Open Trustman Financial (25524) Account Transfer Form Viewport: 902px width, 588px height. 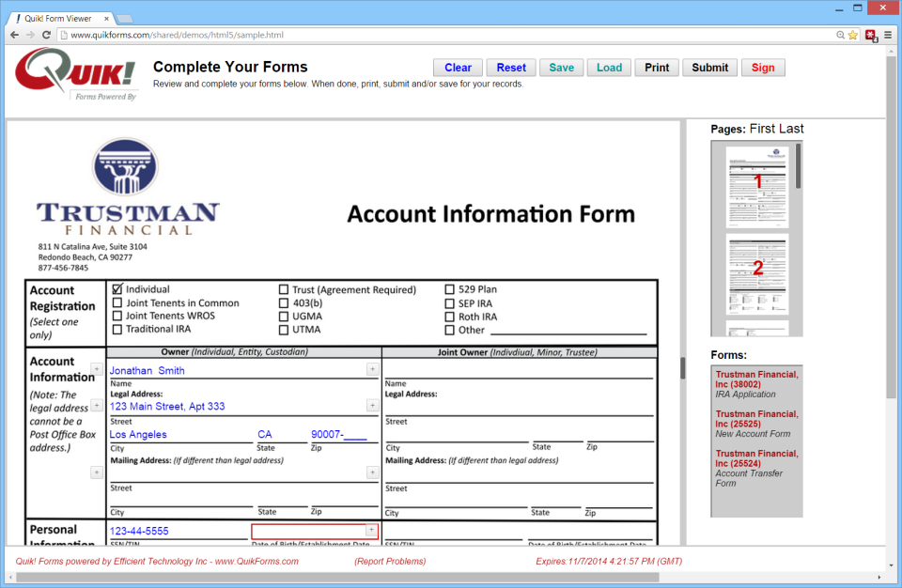756,468
